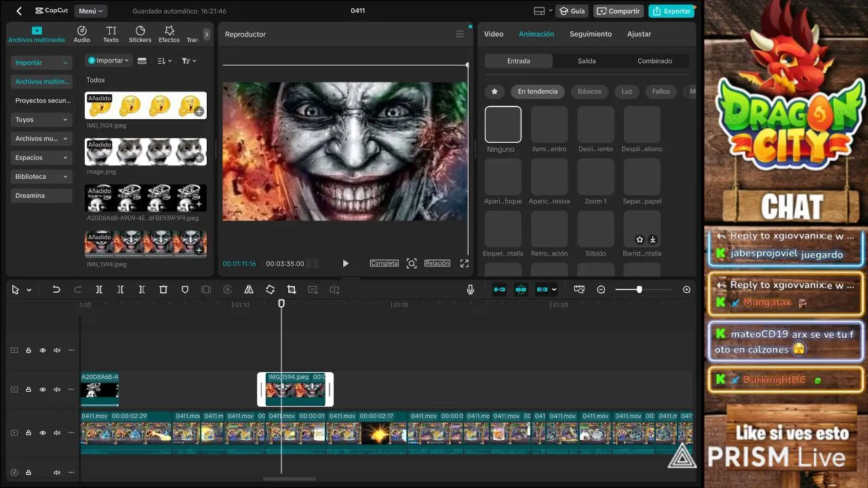Switch to the Efectos tab
The image size is (868, 488).
click(170, 35)
